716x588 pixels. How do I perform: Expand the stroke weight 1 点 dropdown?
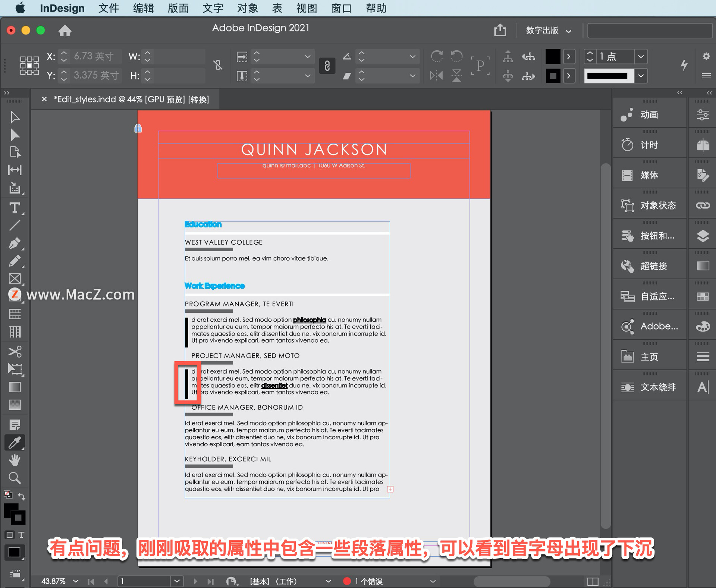641,57
